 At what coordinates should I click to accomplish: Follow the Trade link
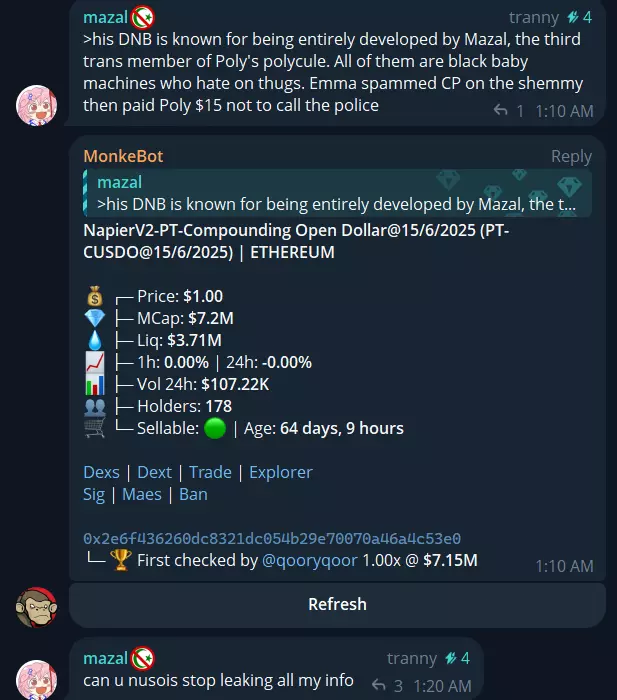(210, 472)
